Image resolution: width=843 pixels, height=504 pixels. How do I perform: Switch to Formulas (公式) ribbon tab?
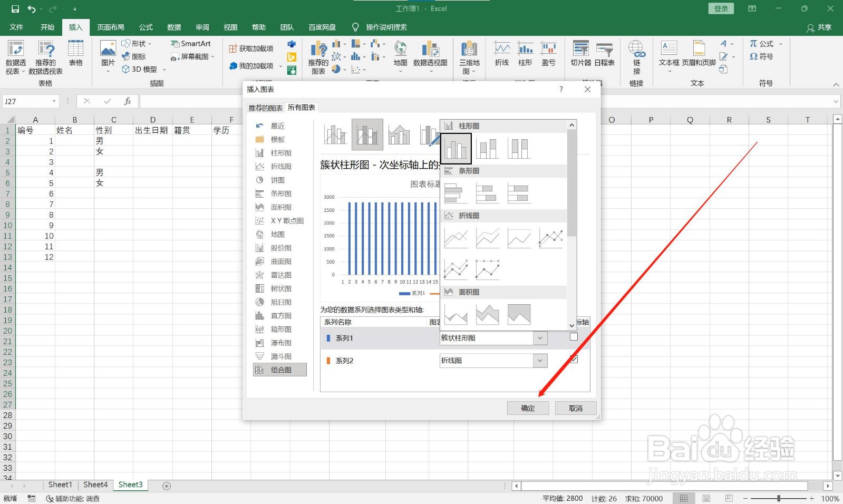pos(146,27)
